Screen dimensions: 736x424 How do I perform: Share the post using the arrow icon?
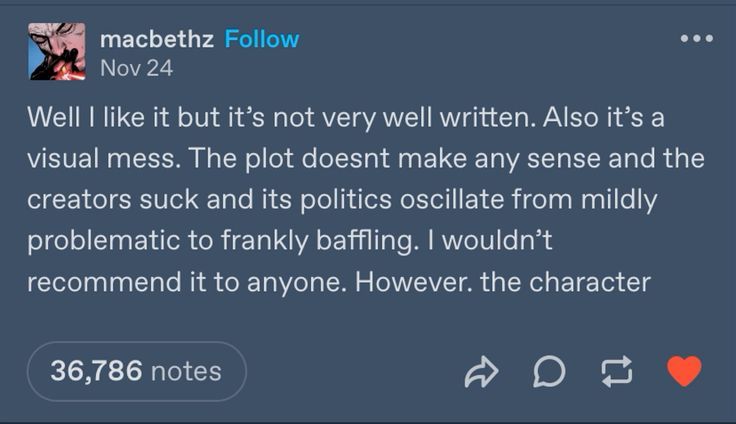482,372
